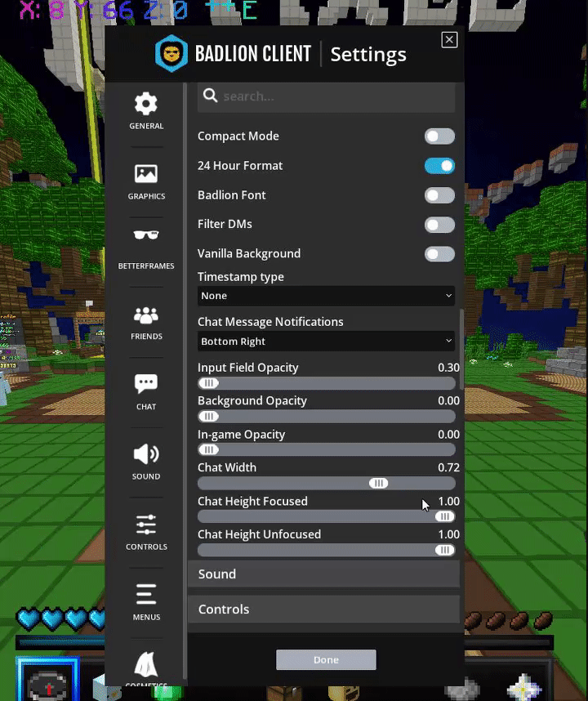The width and height of the screenshot is (588, 701).
Task: Click the In-game Opacity slider handle
Action: point(208,449)
